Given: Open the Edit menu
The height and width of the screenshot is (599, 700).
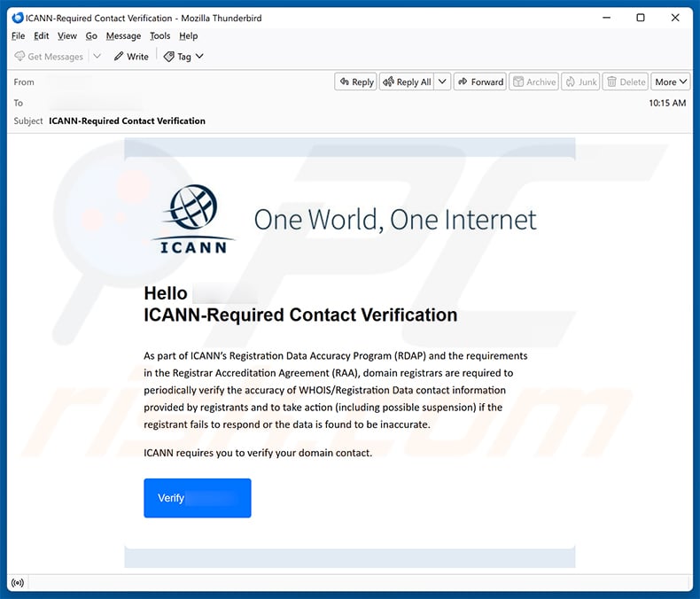Looking at the screenshot, I should click(41, 35).
